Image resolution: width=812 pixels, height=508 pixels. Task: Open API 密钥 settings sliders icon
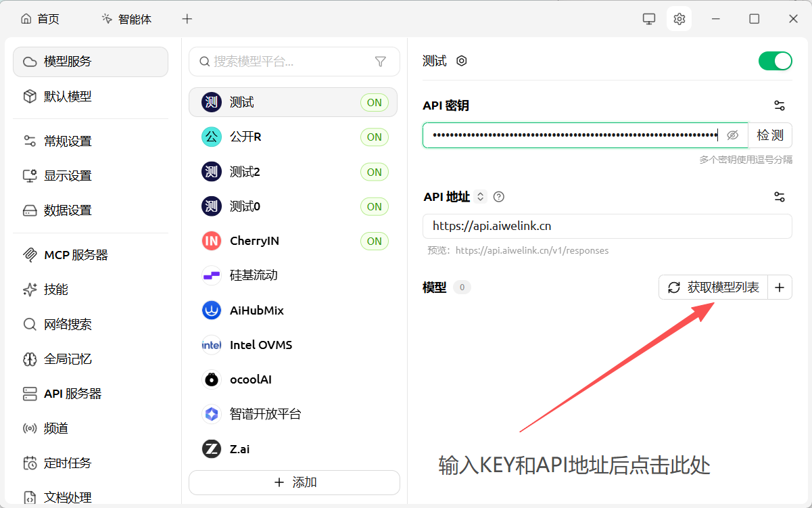coord(780,106)
